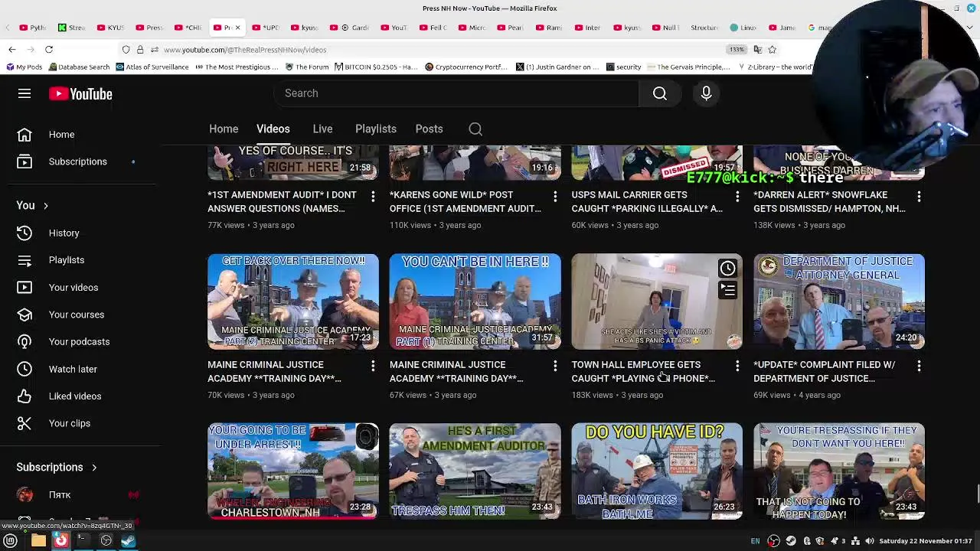The height and width of the screenshot is (551, 980).
Task: Open 'USPS MAIL CARRIER GETS CAUGHT' title
Action: [x=647, y=202]
